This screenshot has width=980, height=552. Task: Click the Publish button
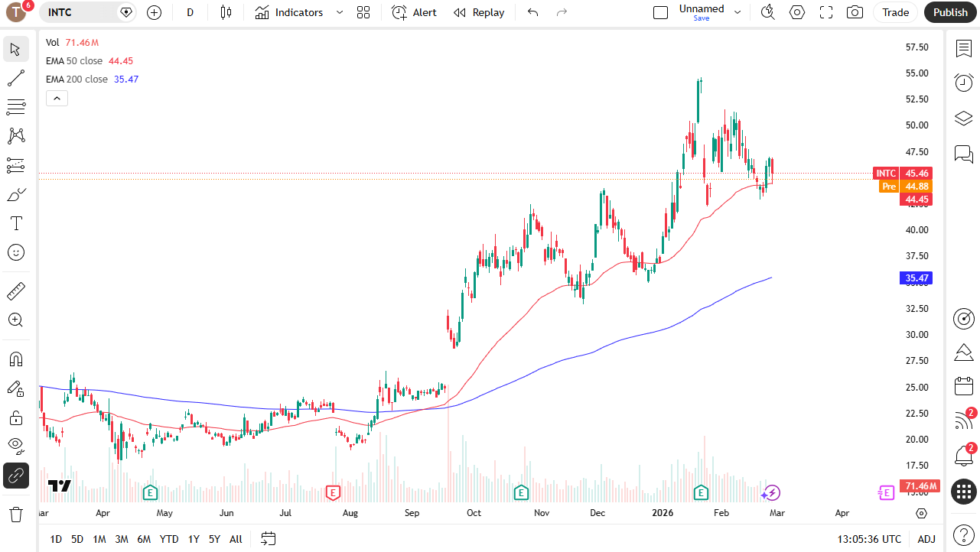point(950,12)
